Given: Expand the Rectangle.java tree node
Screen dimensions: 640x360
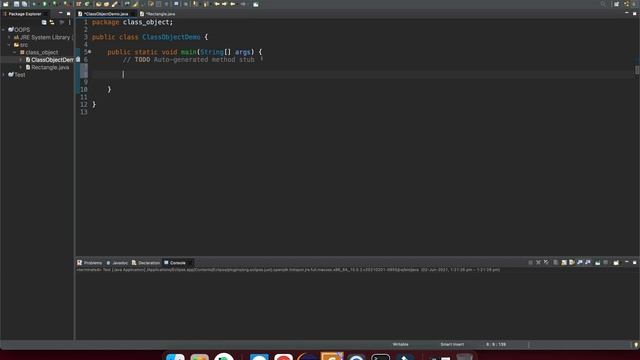Looking at the screenshot, I should click(x=21, y=67).
